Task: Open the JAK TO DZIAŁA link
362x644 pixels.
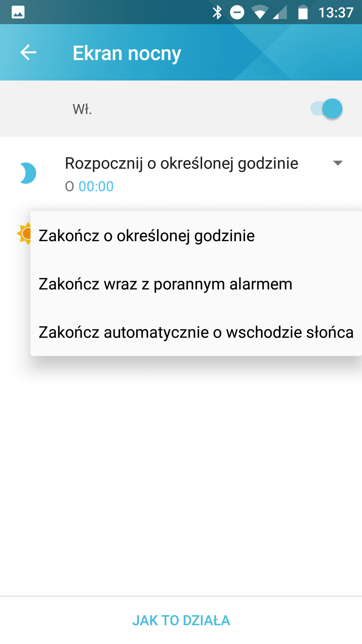Action: (181, 621)
